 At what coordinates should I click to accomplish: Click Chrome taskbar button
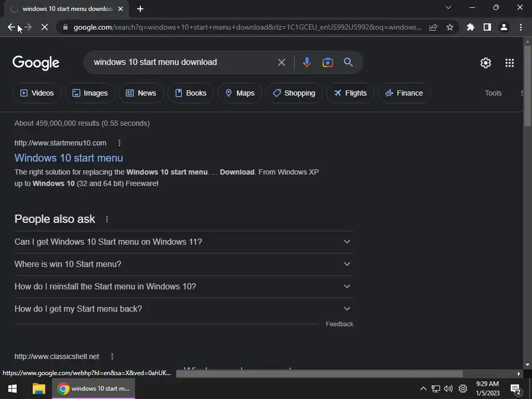tap(94, 389)
